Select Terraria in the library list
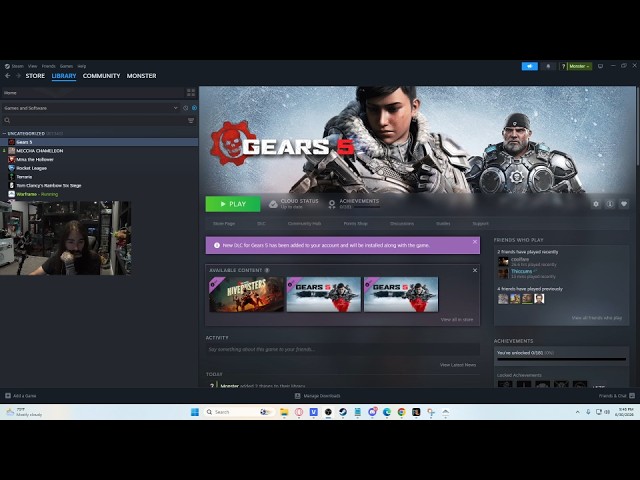This screenshot has height=480, width=640. [x=99, y=177]
